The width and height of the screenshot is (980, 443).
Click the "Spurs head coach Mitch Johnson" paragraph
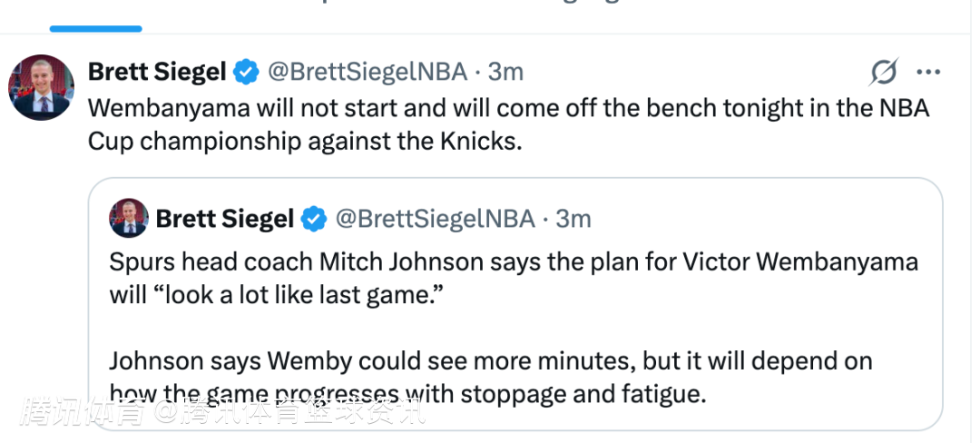pyautogui.click(x=514, y=263)
